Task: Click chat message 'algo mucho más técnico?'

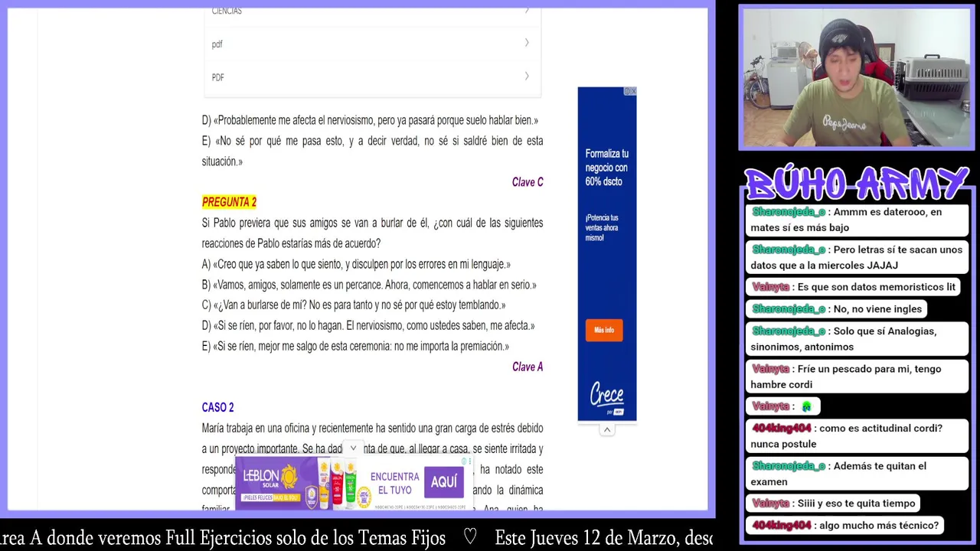Action: (x=845, y=526)
